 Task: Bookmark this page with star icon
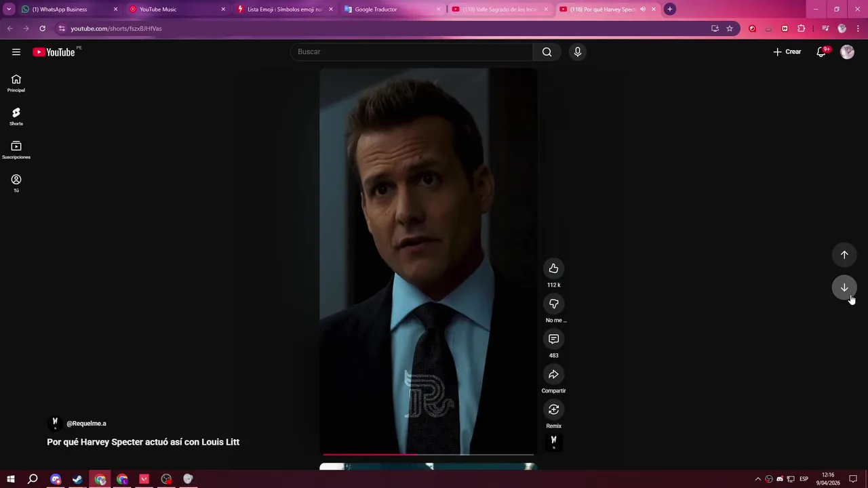point(730,28)
